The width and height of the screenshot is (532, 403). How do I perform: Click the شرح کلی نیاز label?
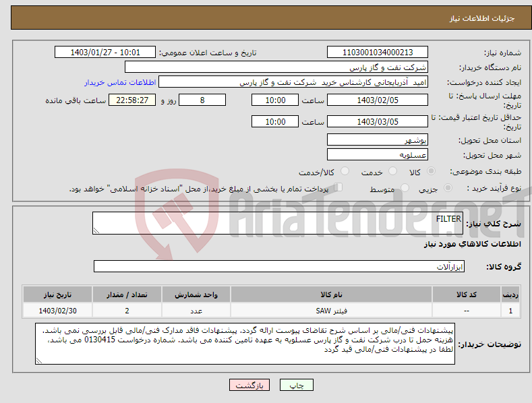[494, 224]
